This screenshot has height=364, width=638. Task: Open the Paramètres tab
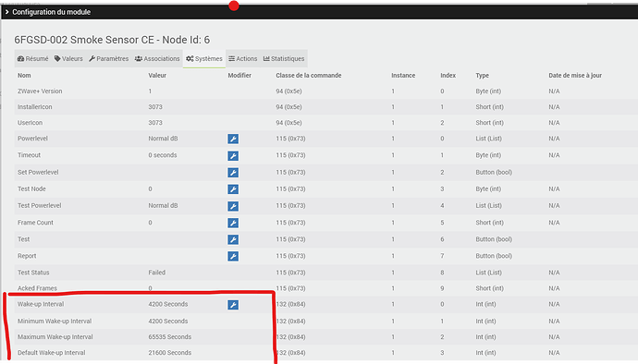[x=108, y=58]
